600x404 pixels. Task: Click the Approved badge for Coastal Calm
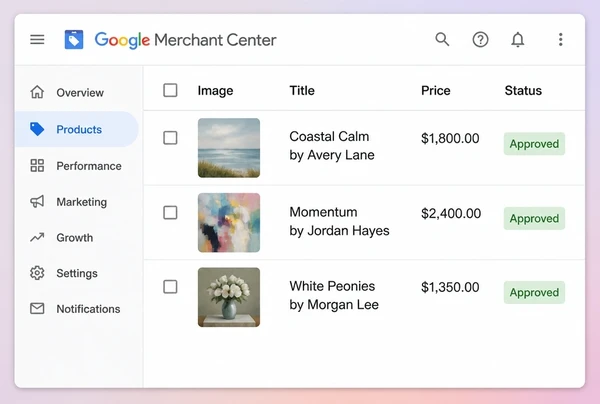[x=534, y=144]
